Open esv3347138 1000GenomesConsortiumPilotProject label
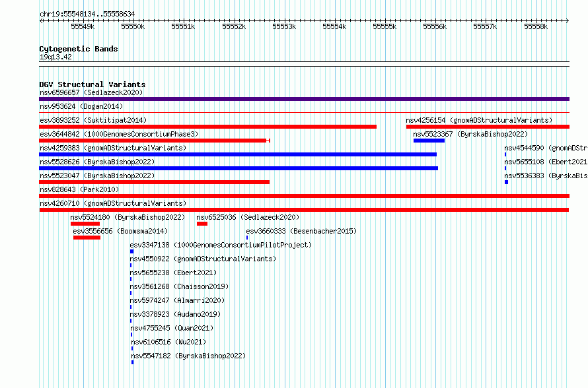This screenshot has height=388, width=588. tap(221, 245)
